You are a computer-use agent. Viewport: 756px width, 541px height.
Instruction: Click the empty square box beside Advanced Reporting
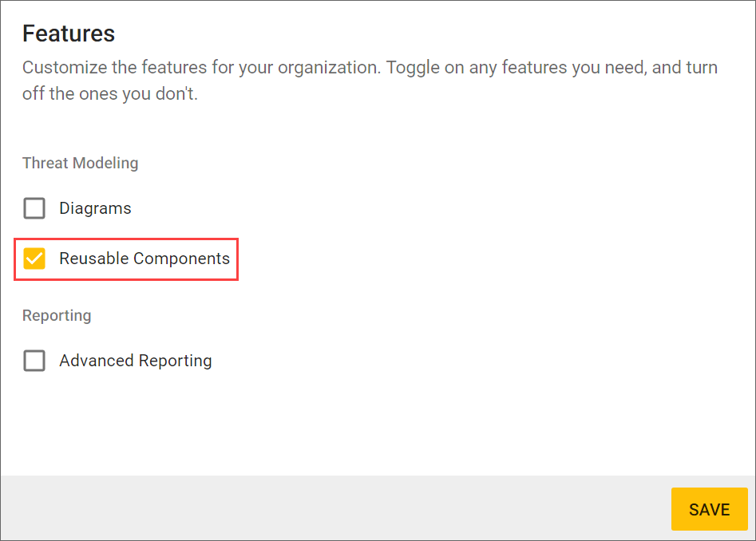[34, 361]
